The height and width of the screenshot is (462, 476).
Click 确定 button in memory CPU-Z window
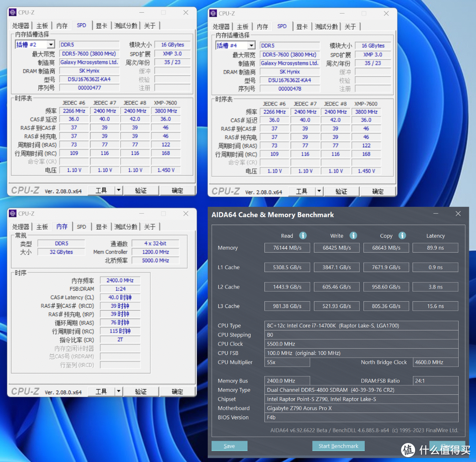click(x=177, y=391)
